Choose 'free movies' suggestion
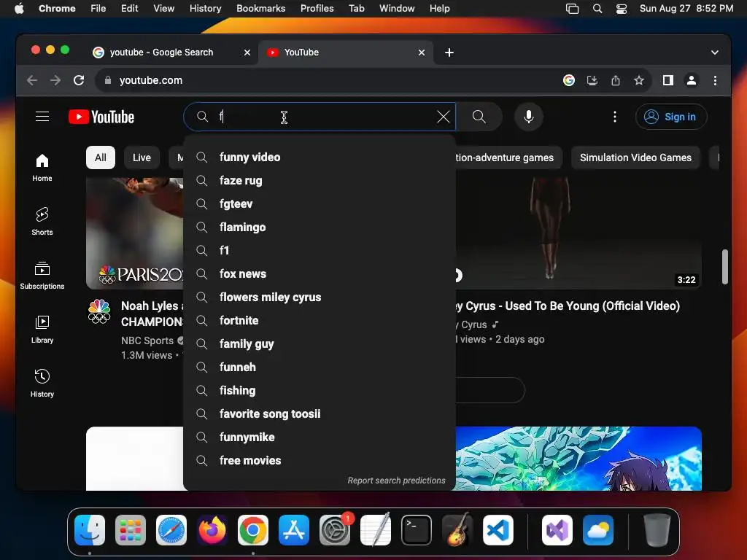 [320, 461]
